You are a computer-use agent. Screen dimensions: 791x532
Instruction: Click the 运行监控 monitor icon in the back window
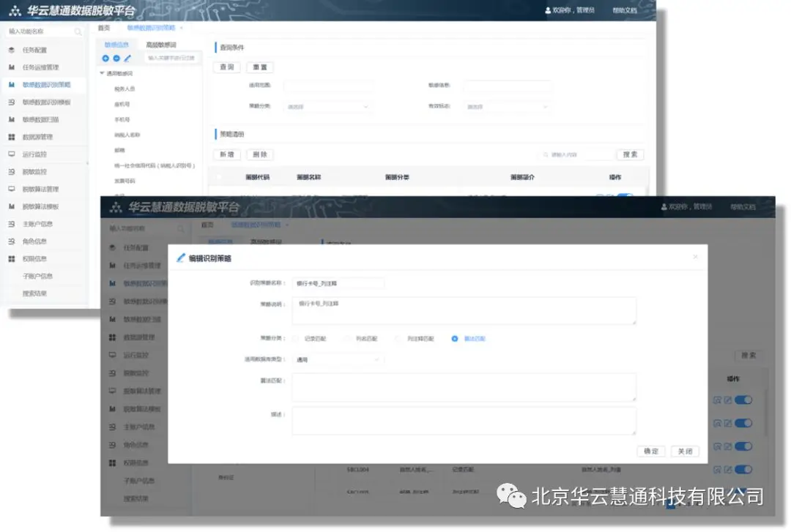coord(12,154)
